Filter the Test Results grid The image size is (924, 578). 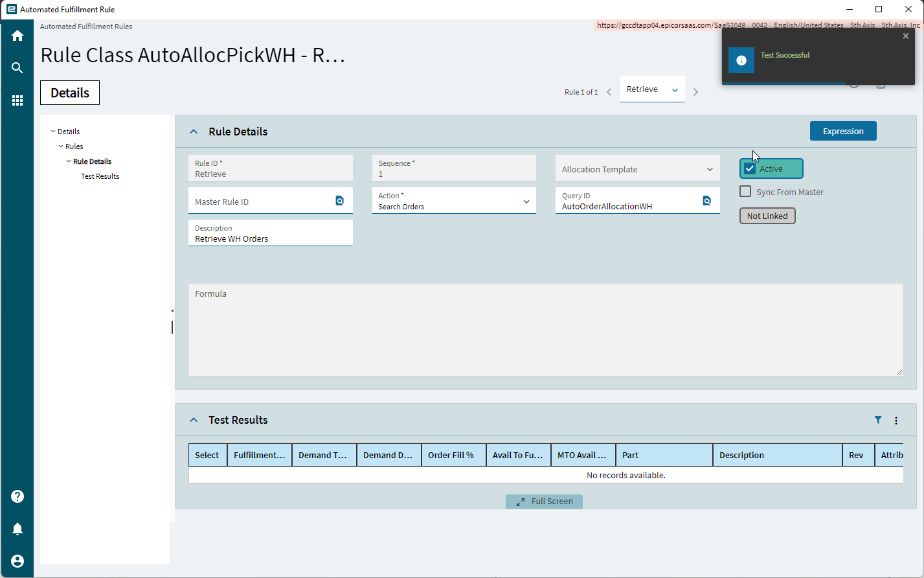[878, 420]
